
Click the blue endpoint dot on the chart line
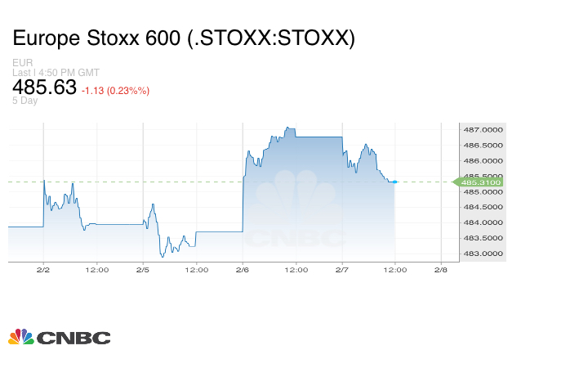coord(395,182)
